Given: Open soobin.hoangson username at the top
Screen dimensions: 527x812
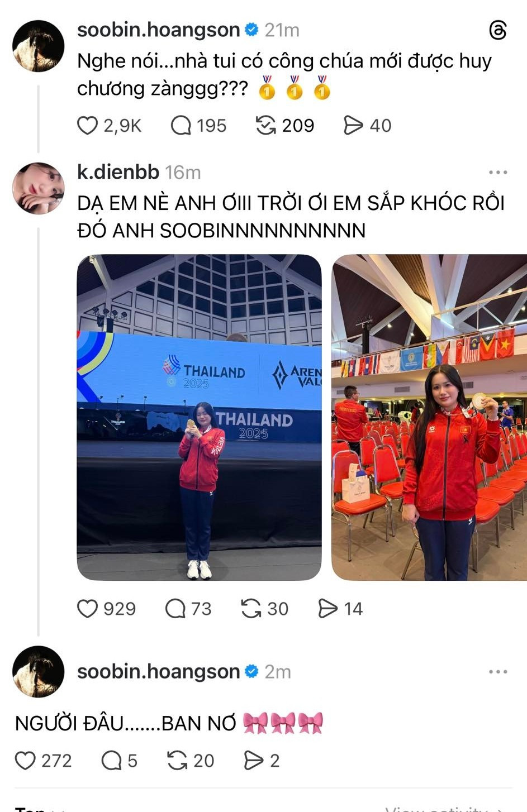Looking at the screenshot, I should 159,30.
